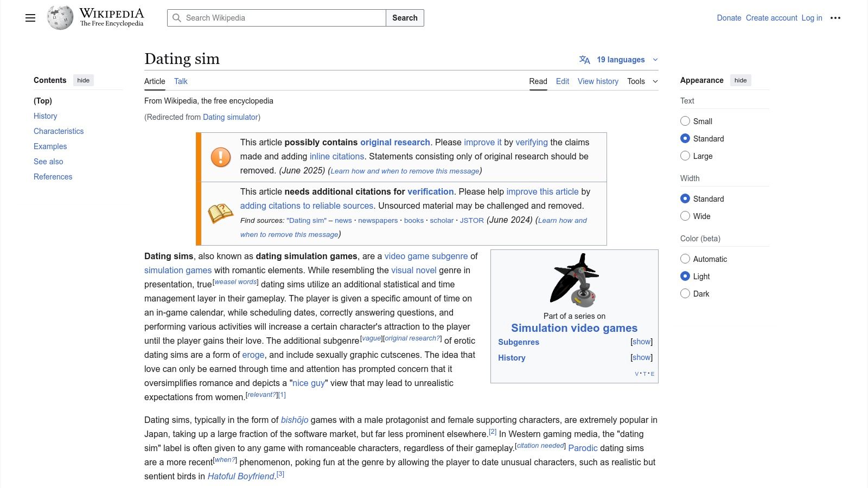The image size is (868, 488).
Task: Select Small text size
Action: click(x=685, y=121)
